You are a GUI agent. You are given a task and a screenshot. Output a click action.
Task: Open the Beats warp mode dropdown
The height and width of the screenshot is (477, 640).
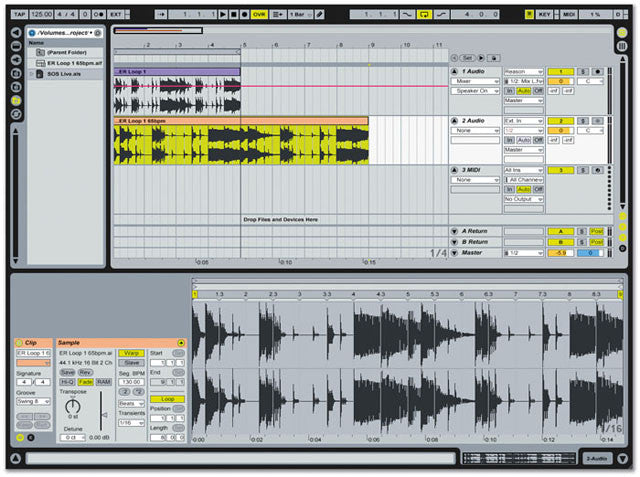(129, 403)
